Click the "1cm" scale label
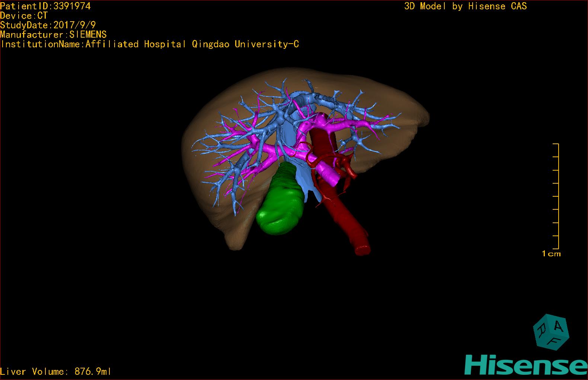 click(x=551, y=254)
